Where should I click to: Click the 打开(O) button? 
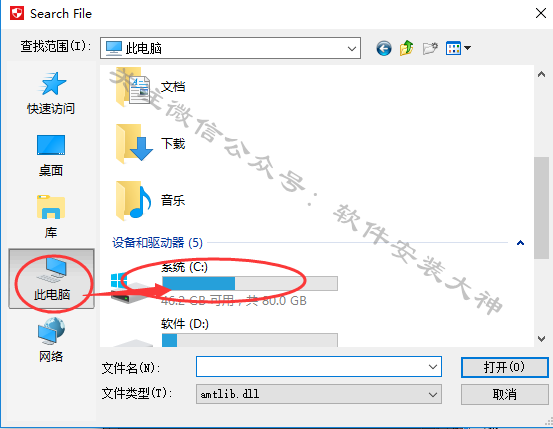[504, 367]
